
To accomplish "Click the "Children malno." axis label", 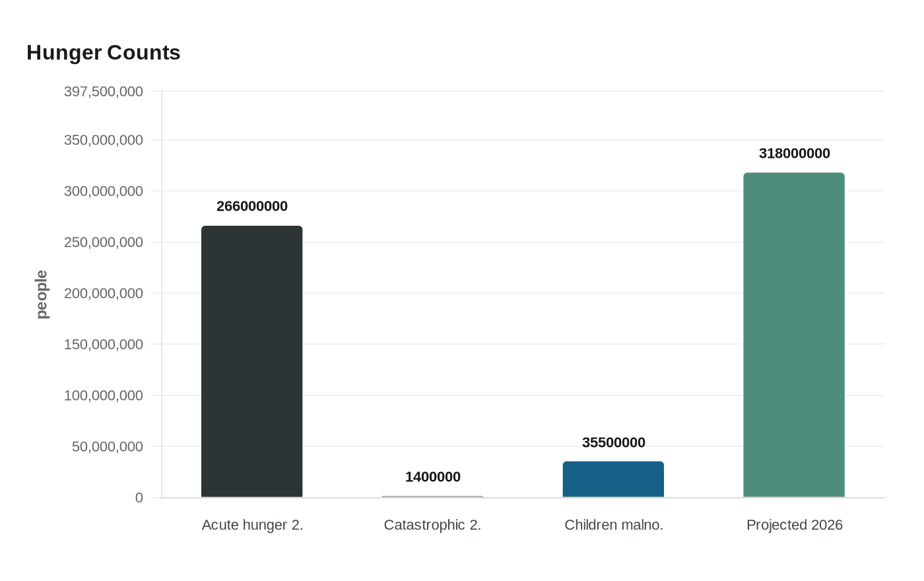I will (614, 526).
